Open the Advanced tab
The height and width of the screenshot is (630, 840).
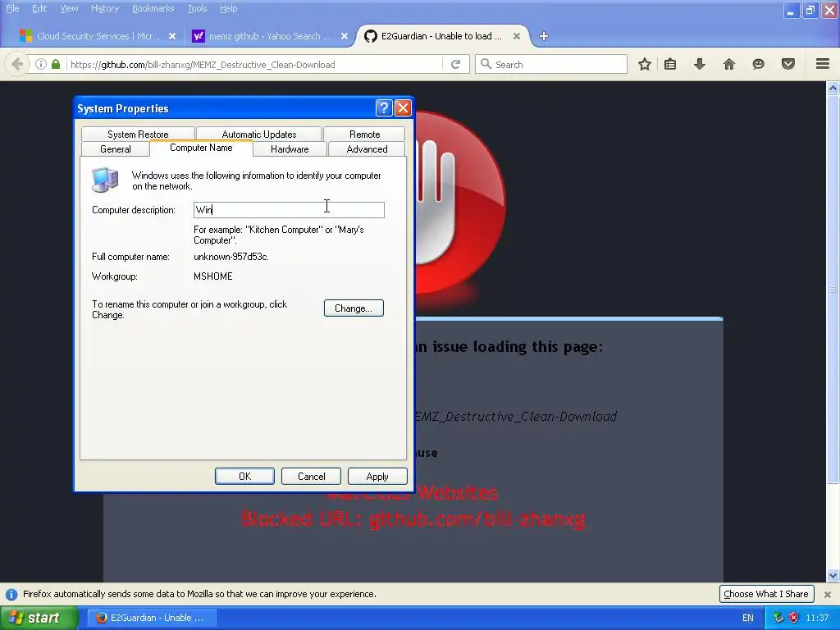(367, 149)
